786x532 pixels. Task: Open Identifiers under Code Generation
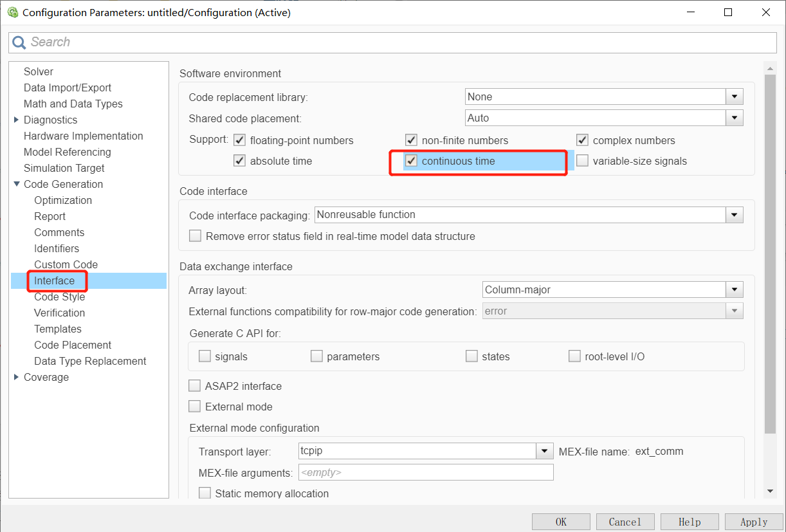[x=57, y=248]
